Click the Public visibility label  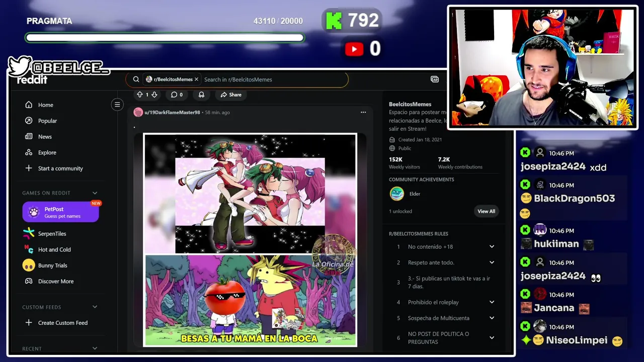click(x=405, y=148)
